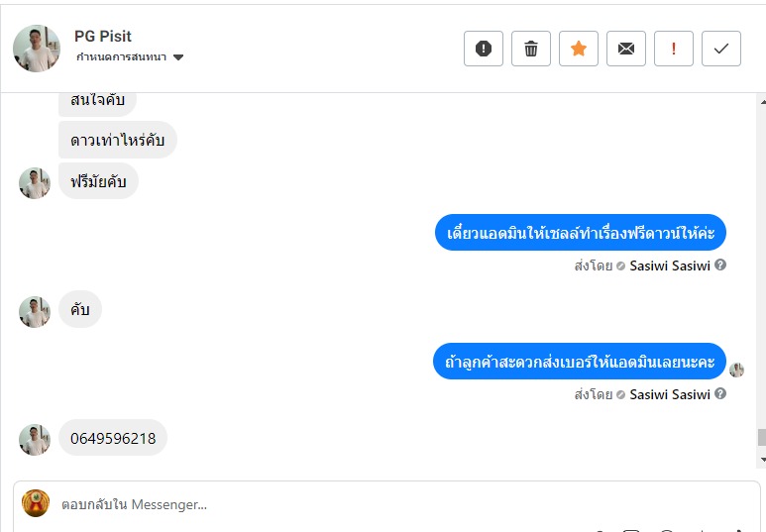Click the seen-by avatar next to last sent message
The height and width of the screenshot is (532, 766).
pyautogui.click(x=736, y=370)
